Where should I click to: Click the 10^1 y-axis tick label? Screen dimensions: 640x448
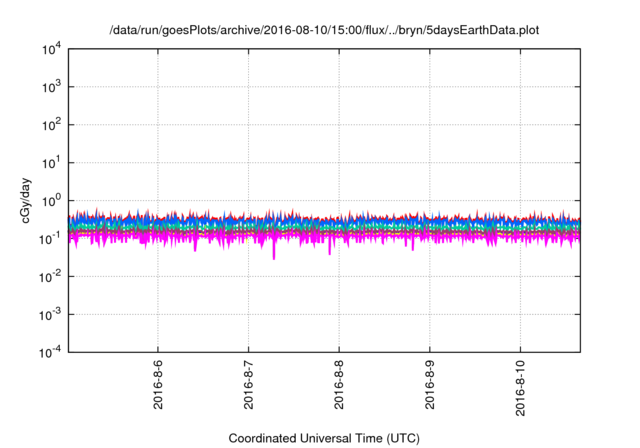51,163
